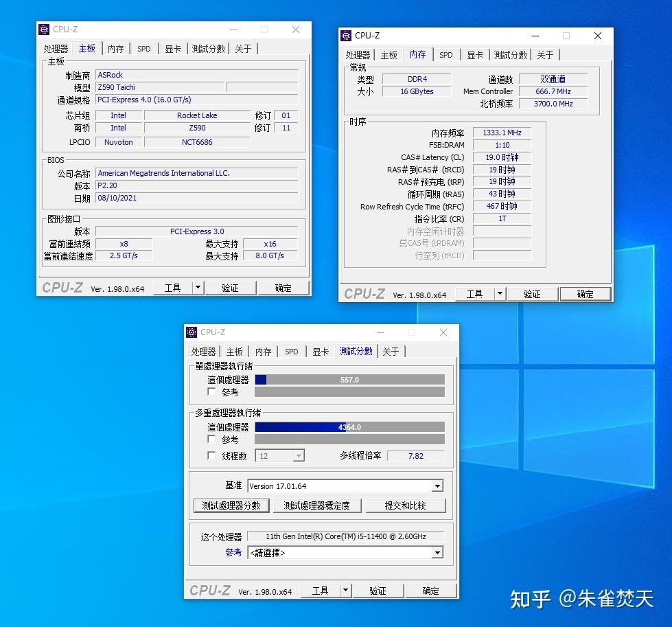
Task: Click CPU-Z app icon in mainboard window title
Action: (x=44, y=30)
